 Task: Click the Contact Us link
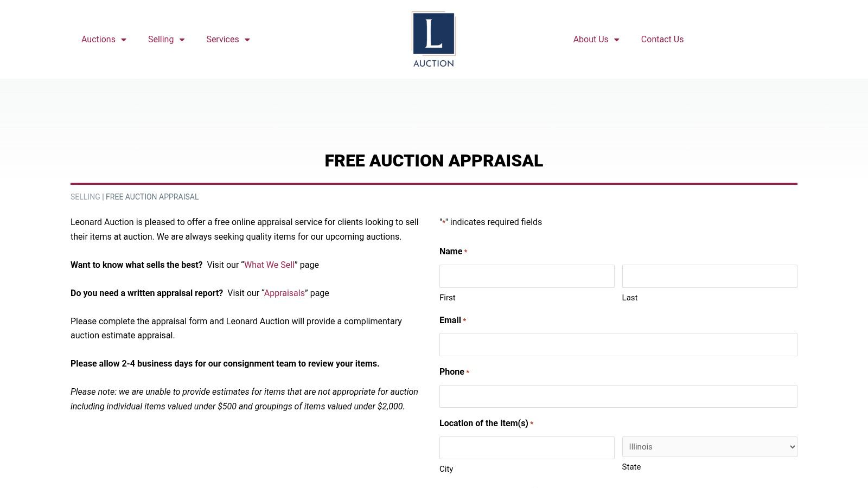point(662,39)
